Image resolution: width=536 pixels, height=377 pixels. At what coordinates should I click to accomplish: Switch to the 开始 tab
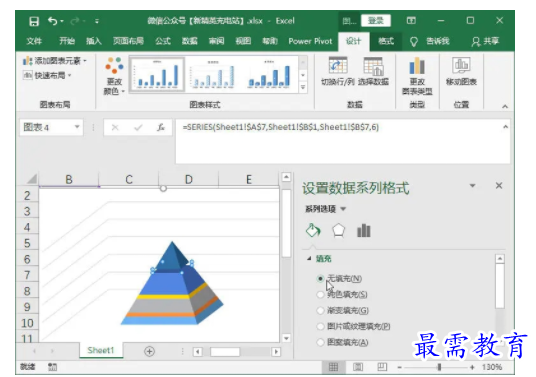[67, 41]
